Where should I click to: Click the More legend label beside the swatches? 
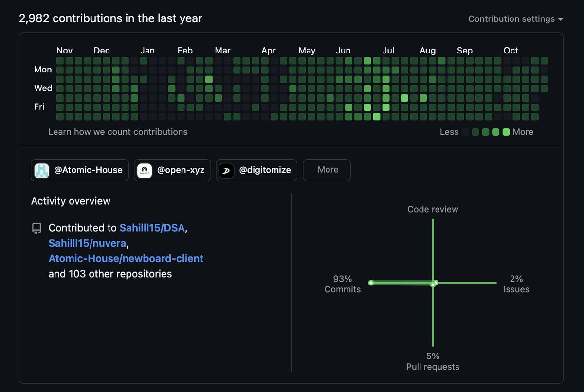[x=523, y=132]
